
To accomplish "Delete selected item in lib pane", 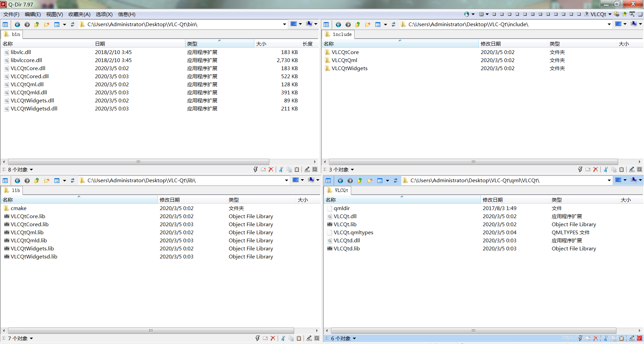I will click(273, 339).
